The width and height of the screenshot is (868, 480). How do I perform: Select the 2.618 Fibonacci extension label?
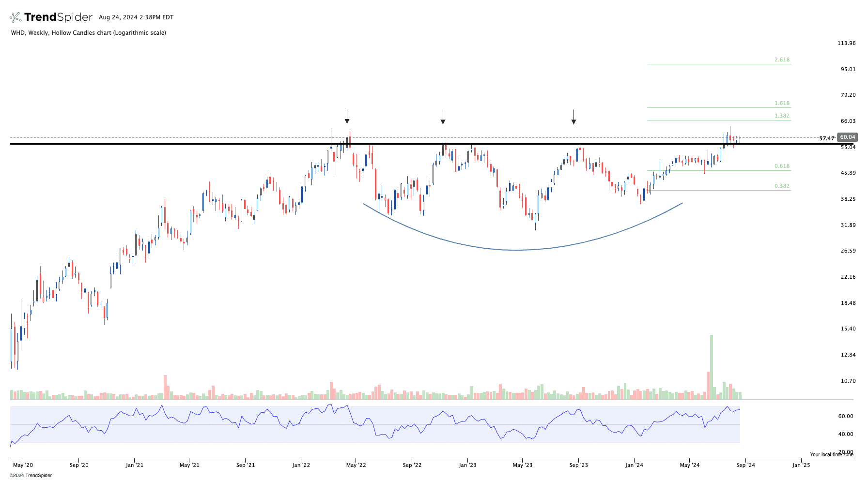coord(781,60)
